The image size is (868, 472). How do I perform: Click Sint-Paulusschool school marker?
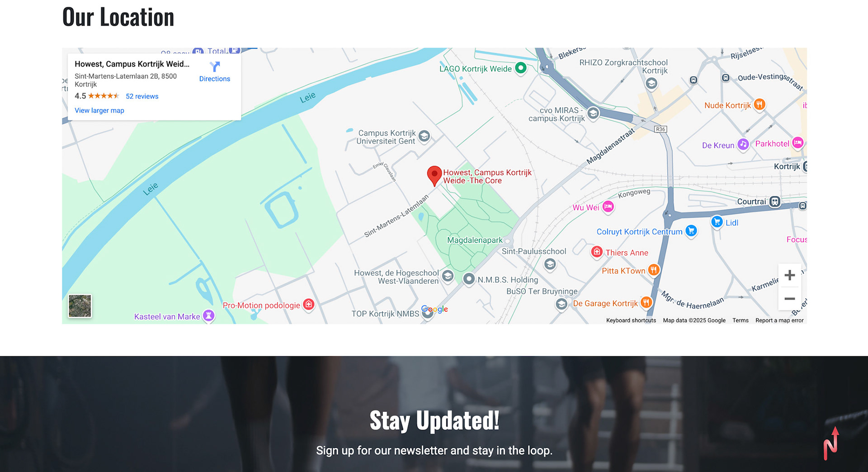(550, 265)
